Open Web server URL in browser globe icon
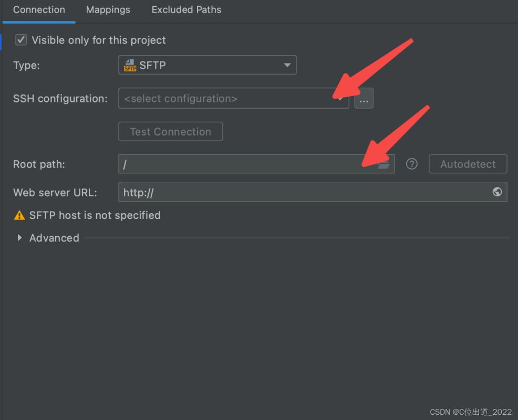 coord(497,192)
